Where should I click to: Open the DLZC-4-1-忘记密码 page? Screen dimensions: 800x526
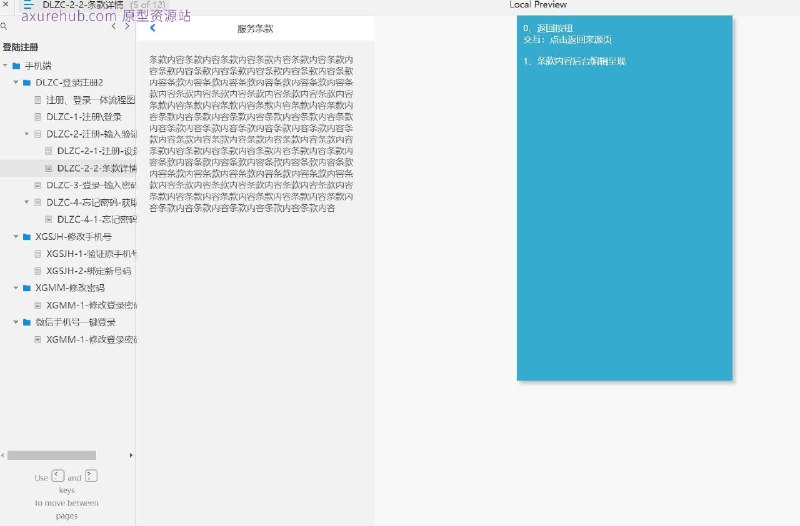(96, 219)
